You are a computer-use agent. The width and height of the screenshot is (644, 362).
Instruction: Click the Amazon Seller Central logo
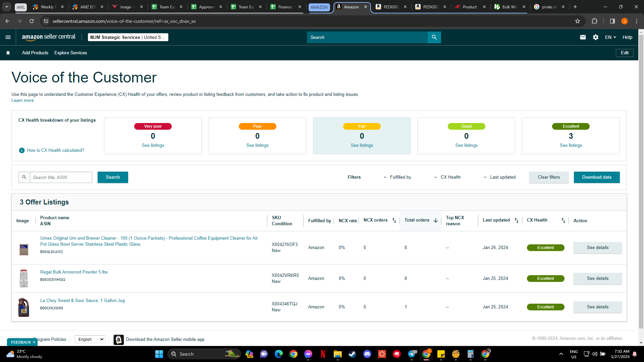click(49, 37)
